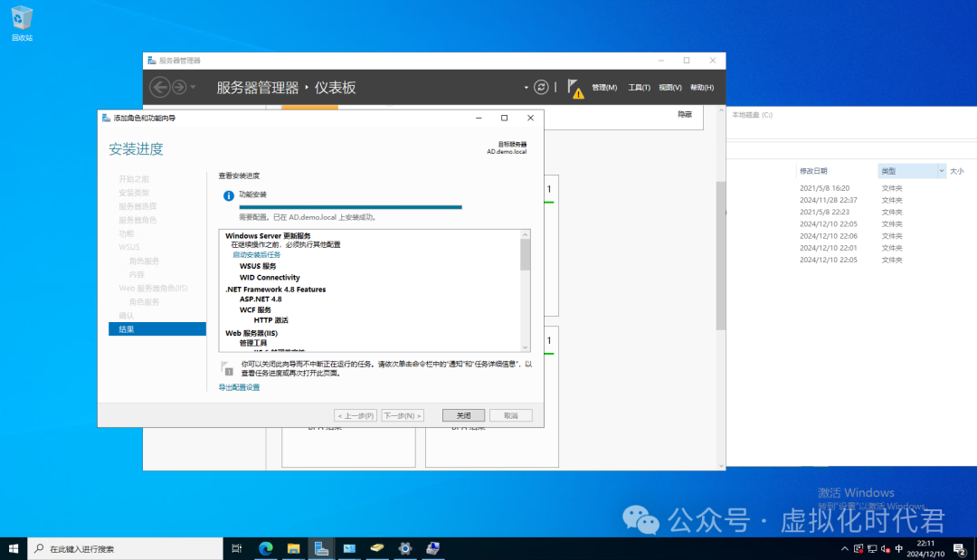977x560 pixels.
Task: Click the installation progress bar
Action: click(x=350, y=207)
